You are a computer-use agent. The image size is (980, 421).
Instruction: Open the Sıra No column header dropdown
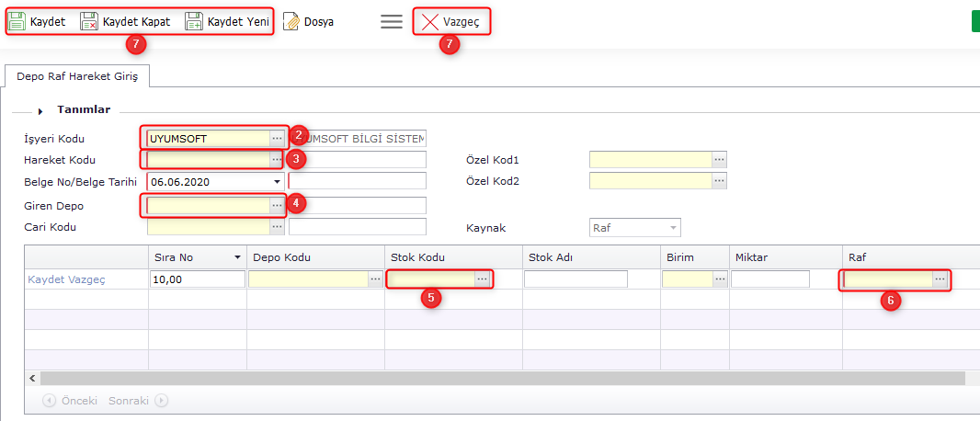pos(238,257)
